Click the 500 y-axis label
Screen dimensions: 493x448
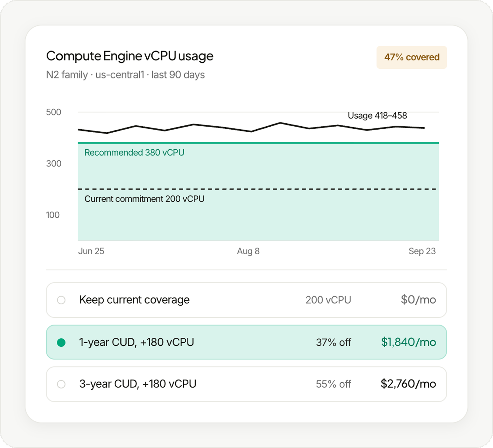[54, 112]
